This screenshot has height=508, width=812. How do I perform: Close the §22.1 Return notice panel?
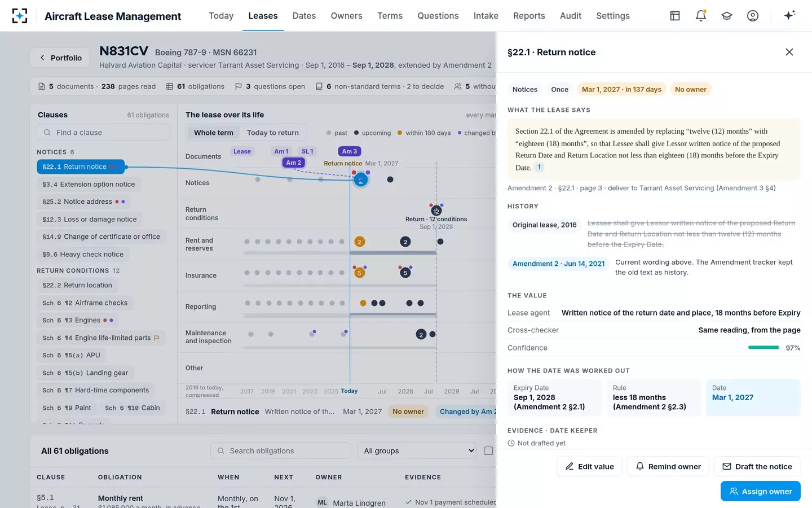[x=789, y=52]
